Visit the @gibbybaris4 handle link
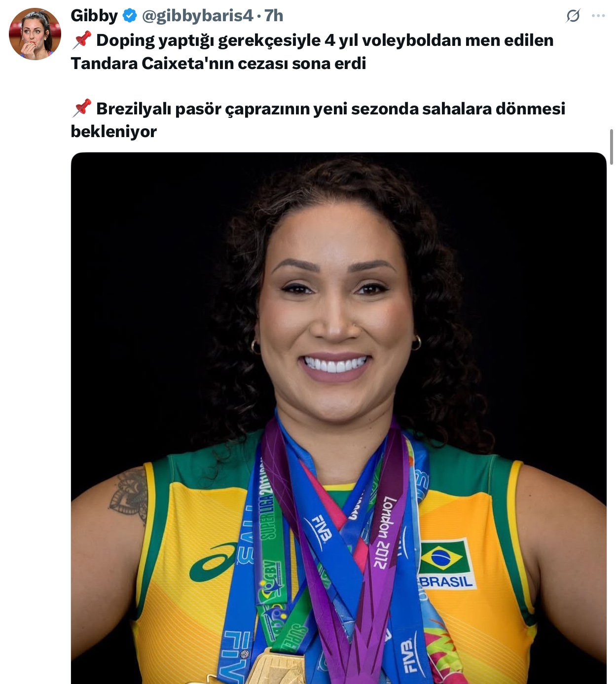Image resolution: width=616 pixels, height=684 pixels. coord(198,16)
